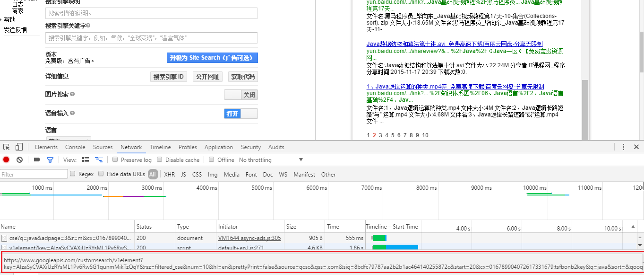This screenshot has height=275, width=644.
Task: Sort requests by Status column header
Action: click(155, 227)
